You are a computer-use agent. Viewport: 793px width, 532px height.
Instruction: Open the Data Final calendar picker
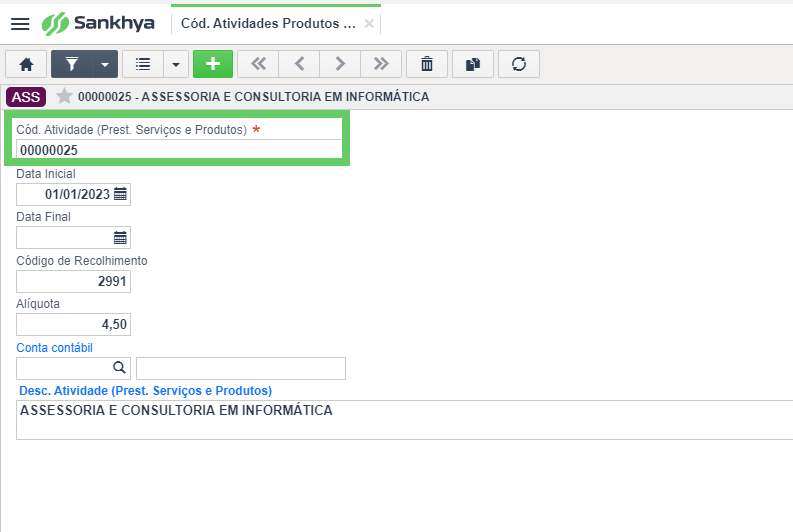[x=120, y=238]
